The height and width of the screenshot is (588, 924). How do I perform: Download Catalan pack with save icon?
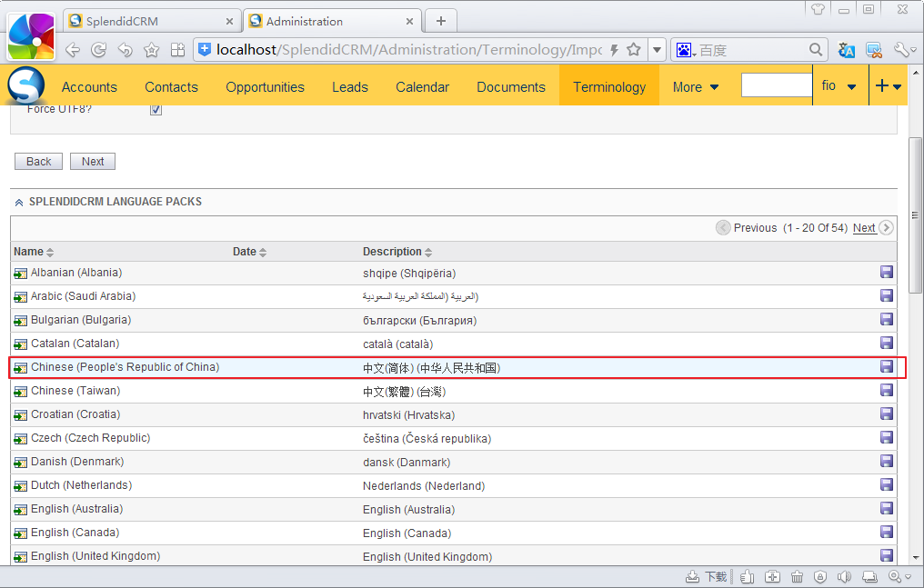[x=887, y=343]
